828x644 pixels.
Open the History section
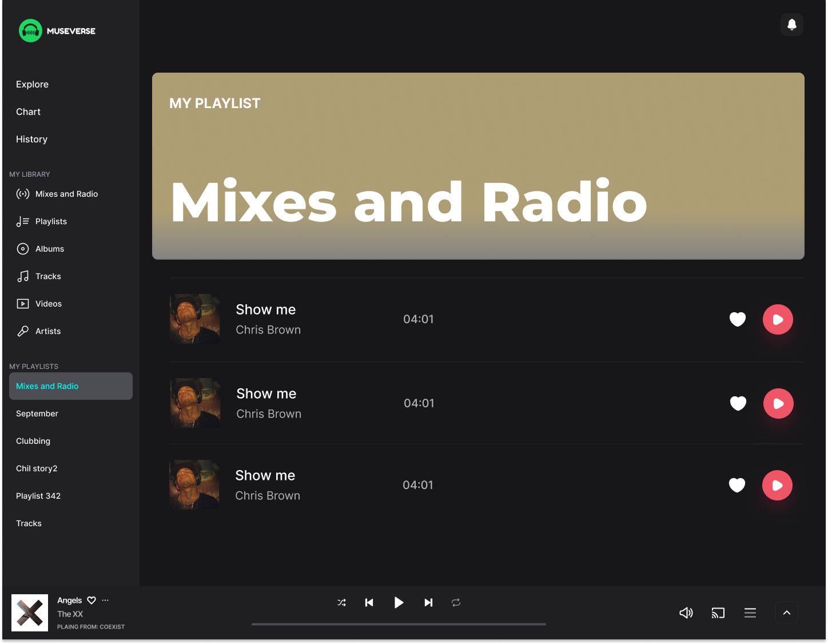coord(31,139)
